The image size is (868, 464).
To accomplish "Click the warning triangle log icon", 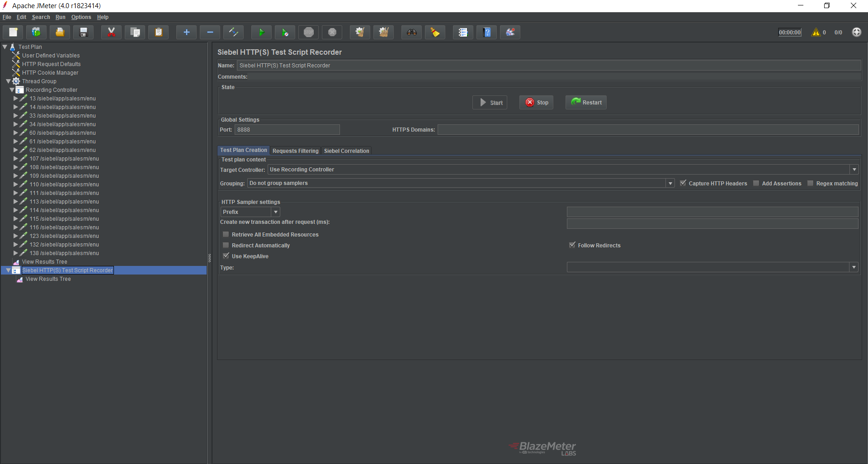I will pyautogui.click(x=816, y=32).
